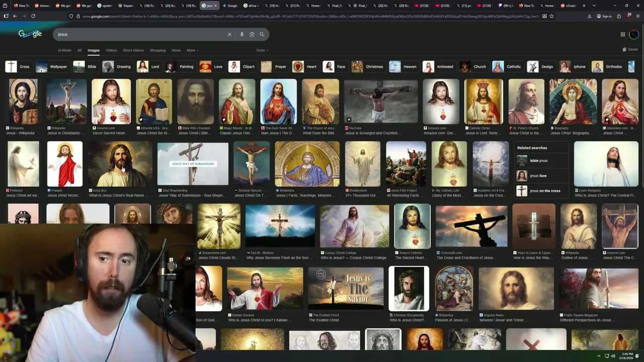Filter images by the Love chip
This screenshot has width=644, height=362.
pos(212,66)
